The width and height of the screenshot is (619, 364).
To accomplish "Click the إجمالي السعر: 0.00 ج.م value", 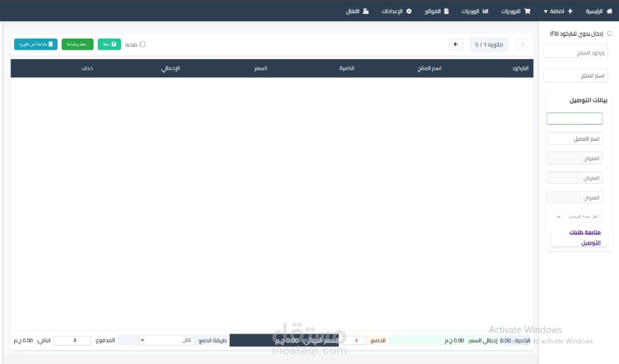I will point(471,341).
